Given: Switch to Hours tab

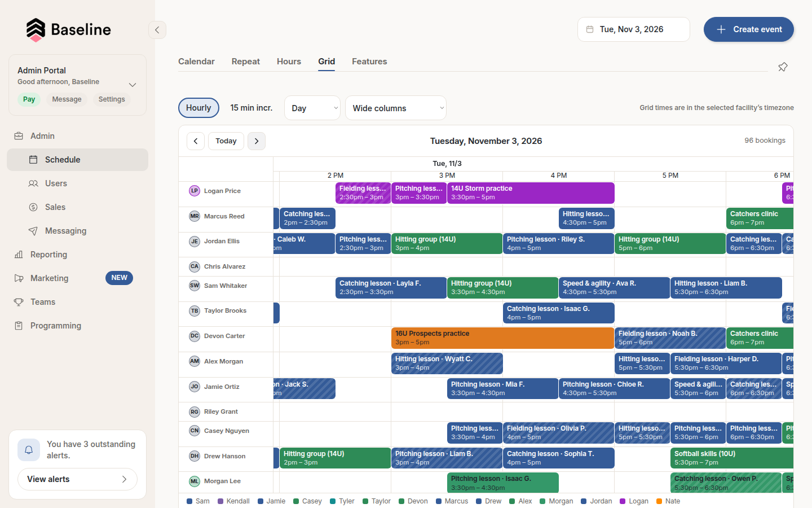Looking at the screenshot, I should coord(289,62).
